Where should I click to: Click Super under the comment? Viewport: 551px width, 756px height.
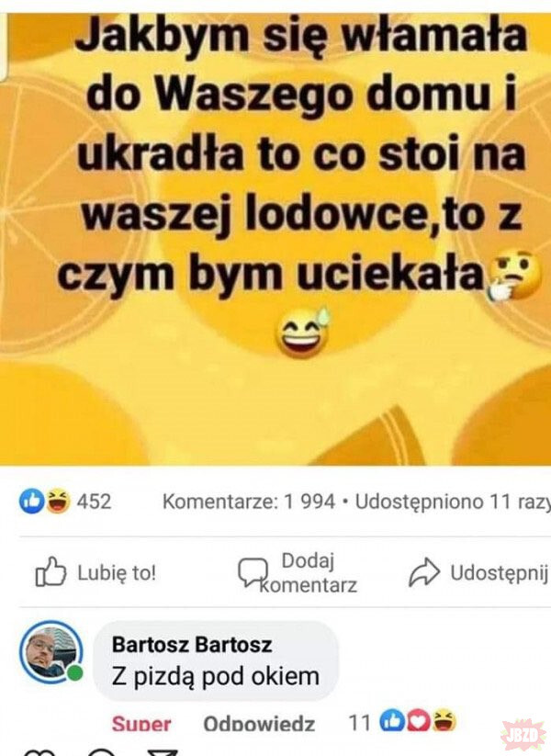[141, 723]
